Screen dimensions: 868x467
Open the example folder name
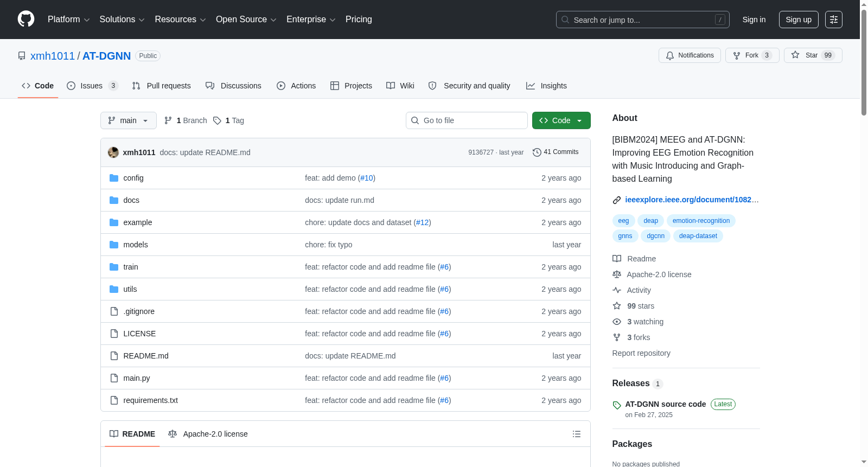pos(138,222)
